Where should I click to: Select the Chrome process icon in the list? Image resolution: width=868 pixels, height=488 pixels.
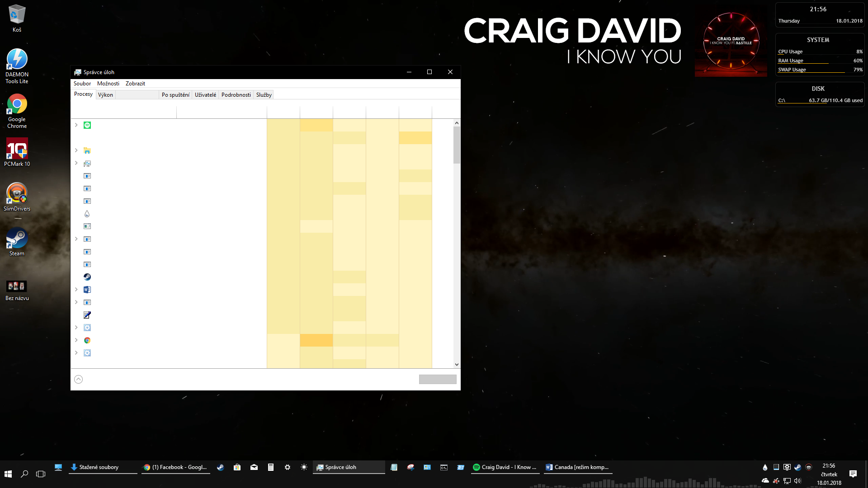[87, 340]
